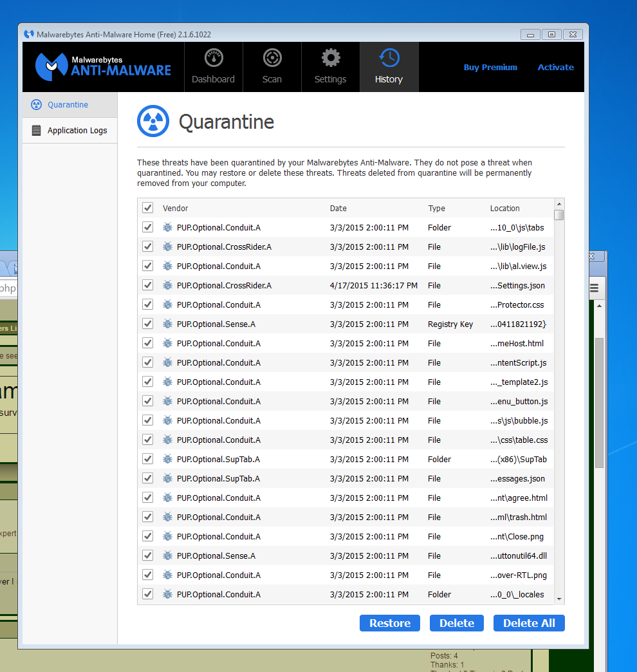Select the ..._template2.js location cell
Image resolution: width=637 pixels, height=672 pixels.
pos(519,382)
